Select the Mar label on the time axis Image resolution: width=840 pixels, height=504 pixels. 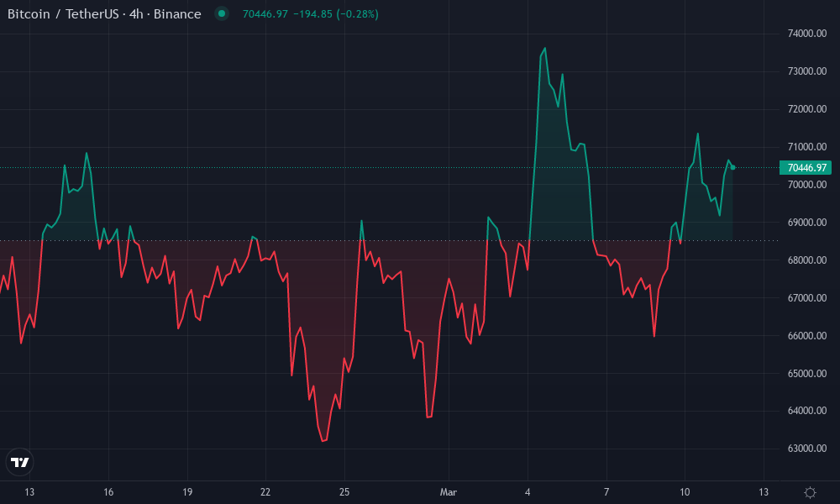coord(449,492)
